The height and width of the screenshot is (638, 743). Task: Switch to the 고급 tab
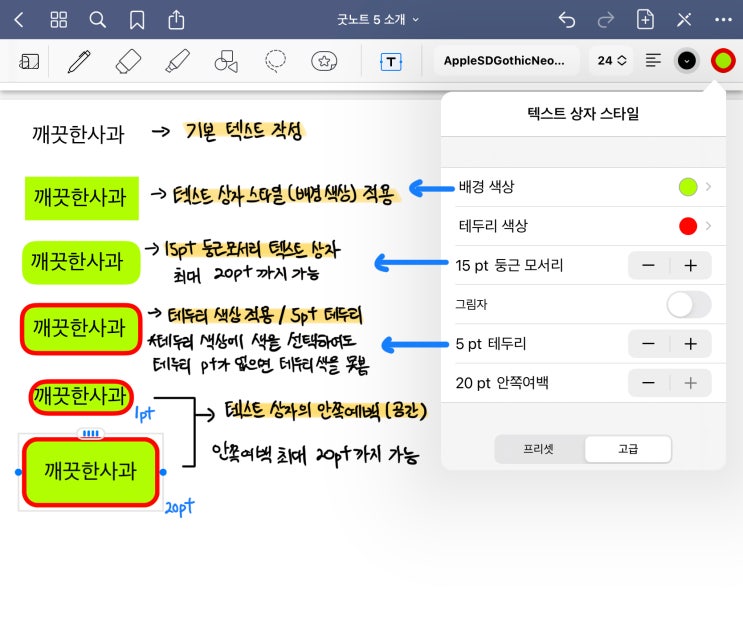click(x=628, y=449)
